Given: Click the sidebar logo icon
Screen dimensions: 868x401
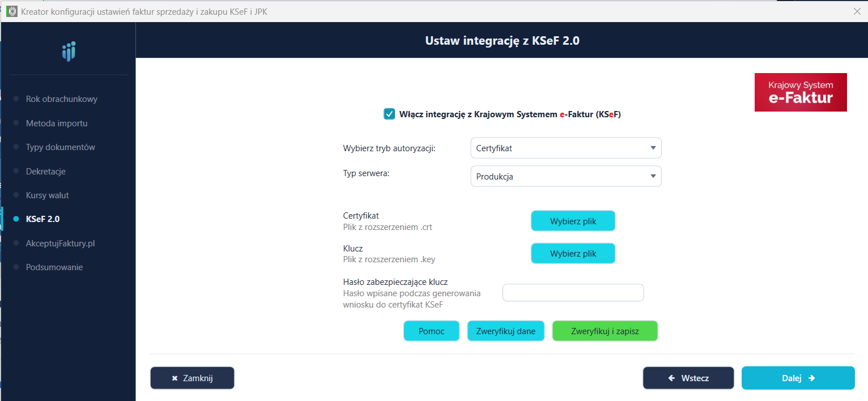Looking at the screenshot, I should coord(69,52).
